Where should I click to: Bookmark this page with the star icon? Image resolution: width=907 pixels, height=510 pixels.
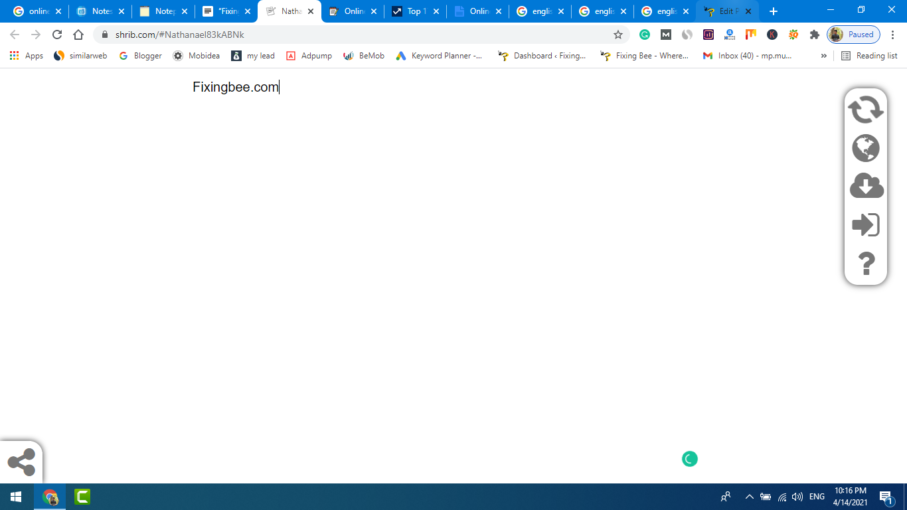[x=618, y=35]
